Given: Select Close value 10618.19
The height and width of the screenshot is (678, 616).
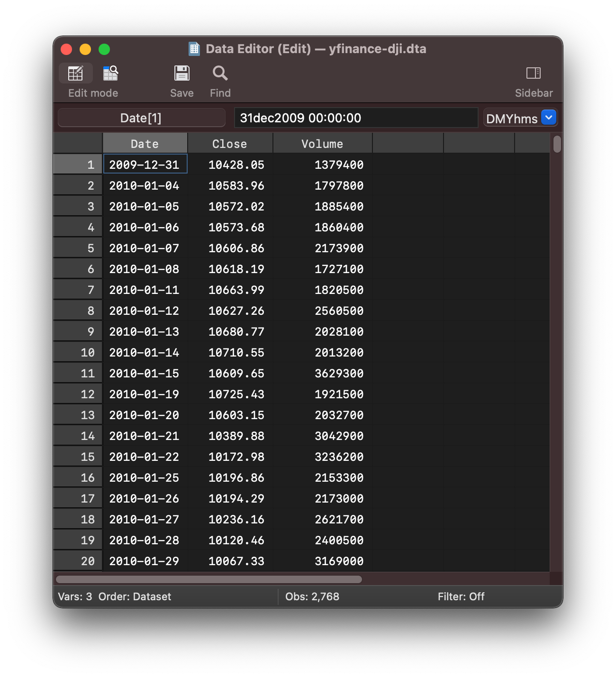Looking at the screenshot, I should (231, 269).
